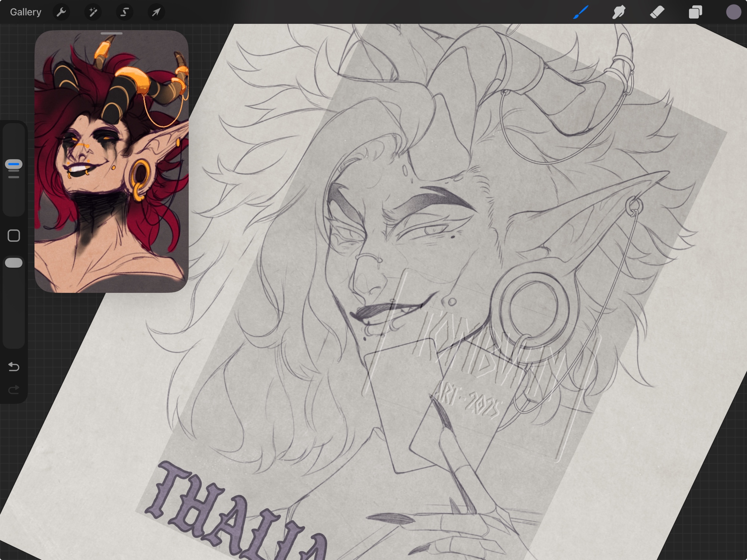Click the brush opacity slider handle
This screenshot has height=560, width=747.
14,263
